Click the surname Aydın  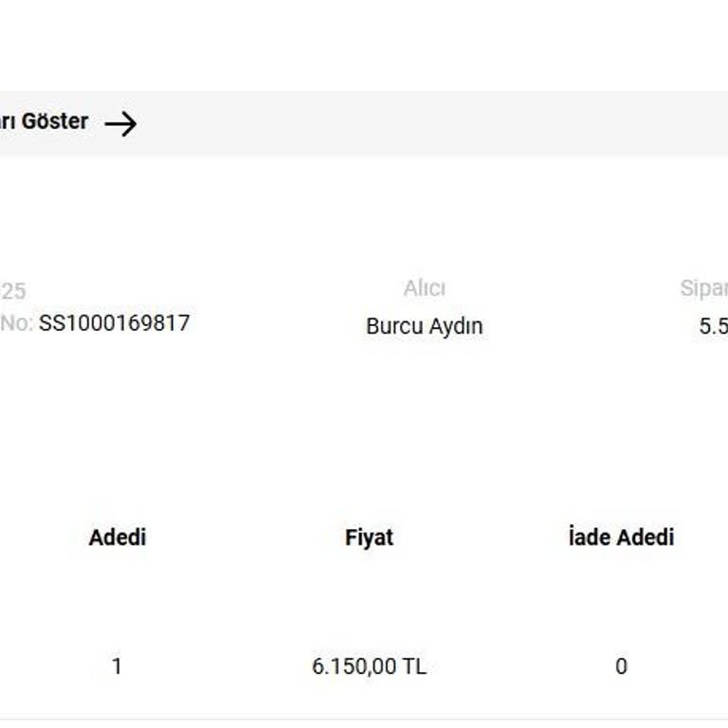pos(454,326)
